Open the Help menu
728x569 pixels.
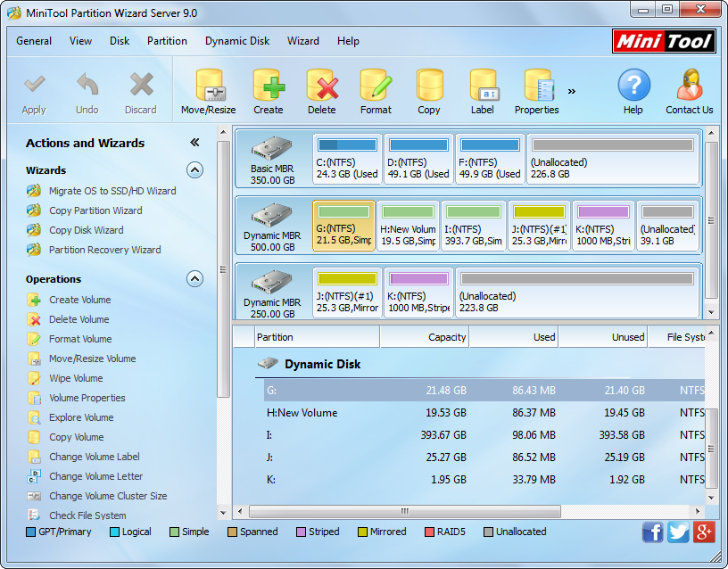pos(348,41)
